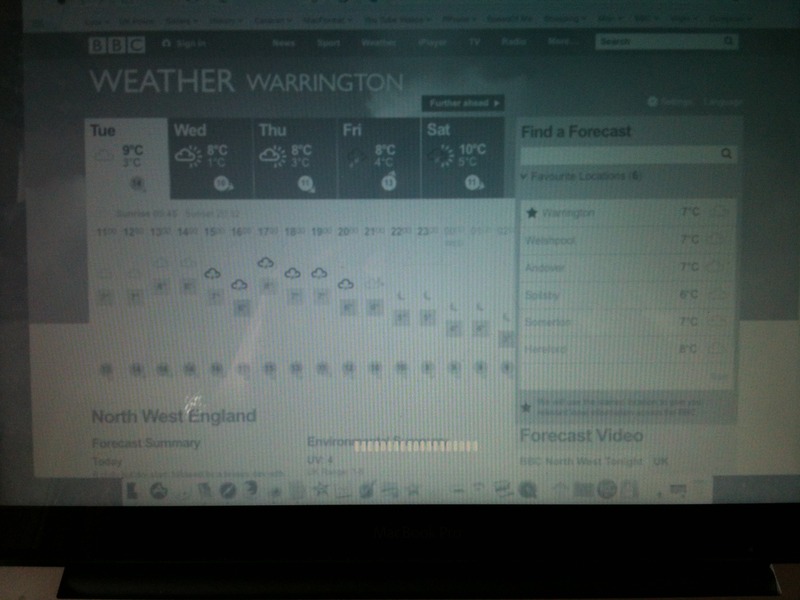Click the Forecast Video heading
The image size is (800, 600).
coord(581,436)
